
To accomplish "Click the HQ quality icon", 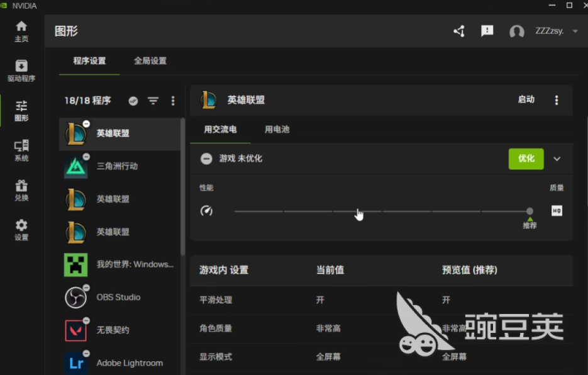I will pyautogui.click(x=557, y=211).
